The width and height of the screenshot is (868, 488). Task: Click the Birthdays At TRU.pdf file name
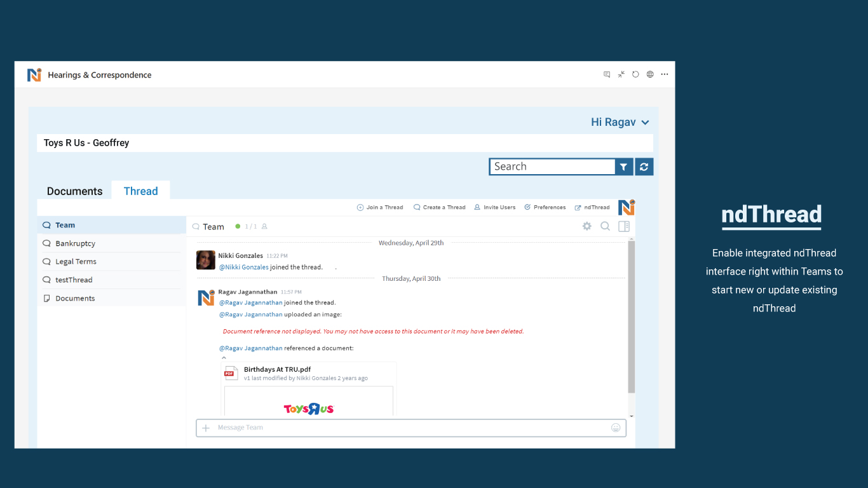(277, 369)
